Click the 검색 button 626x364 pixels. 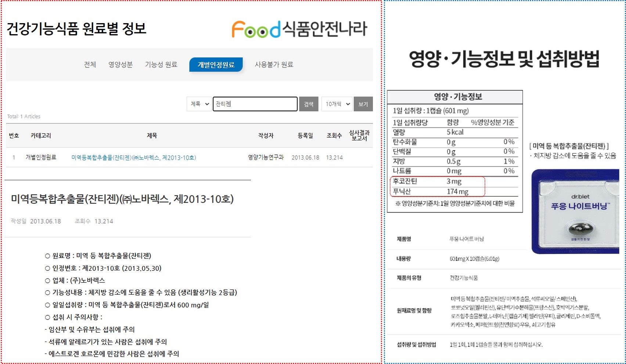[x=309, y=104]
